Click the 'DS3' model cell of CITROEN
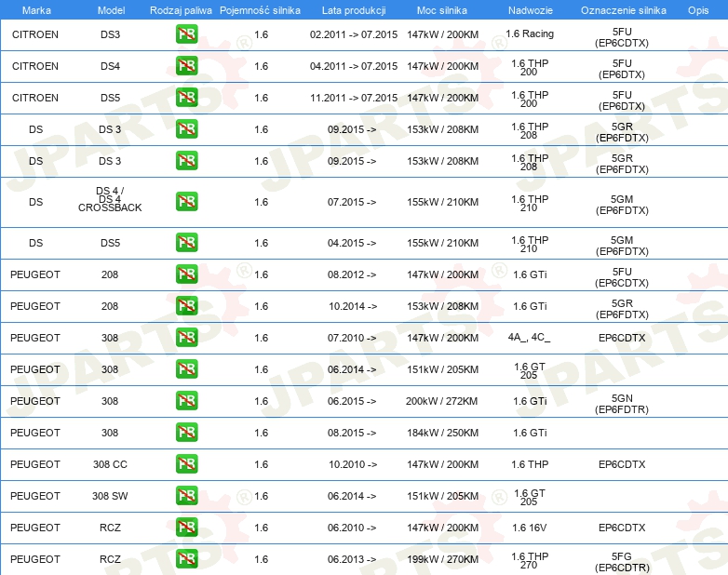Image resolution: width=728 pixels, height=575 pixels. 110,34
